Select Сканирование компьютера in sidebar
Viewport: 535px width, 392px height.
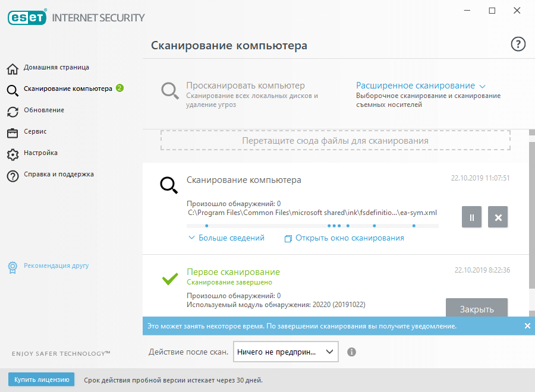point(68,88)
